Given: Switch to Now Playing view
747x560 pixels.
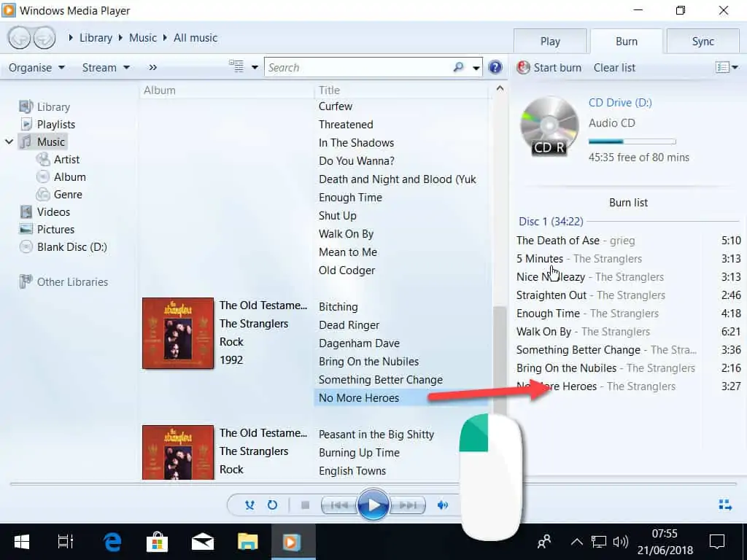Looking at the screenshot, I should tap(724, 505).
